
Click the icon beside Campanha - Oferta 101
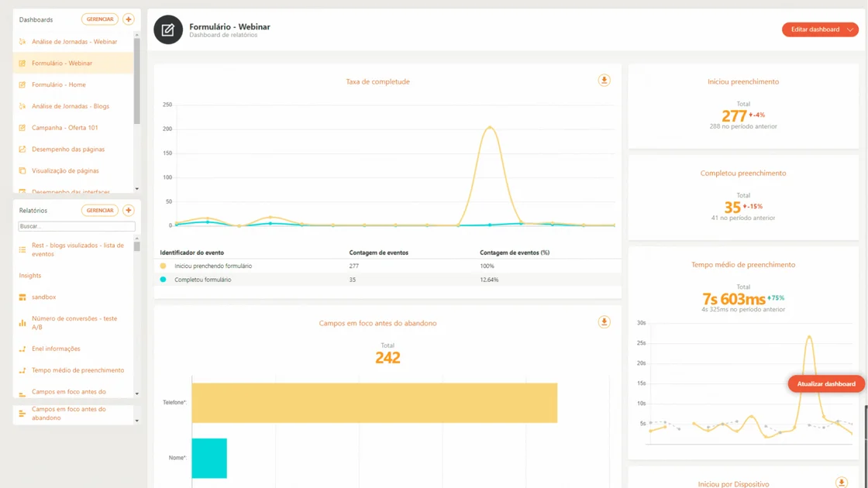coord(22,128)
